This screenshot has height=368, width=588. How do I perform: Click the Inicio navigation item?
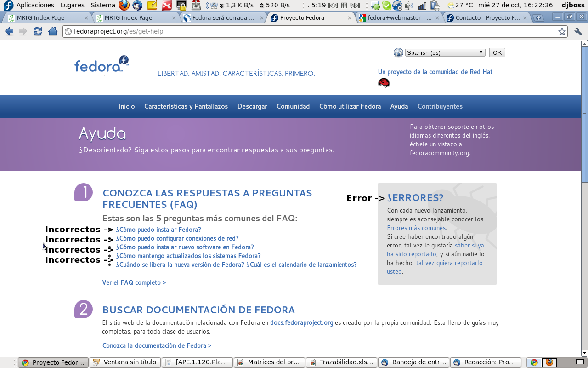tap(127, 106)
